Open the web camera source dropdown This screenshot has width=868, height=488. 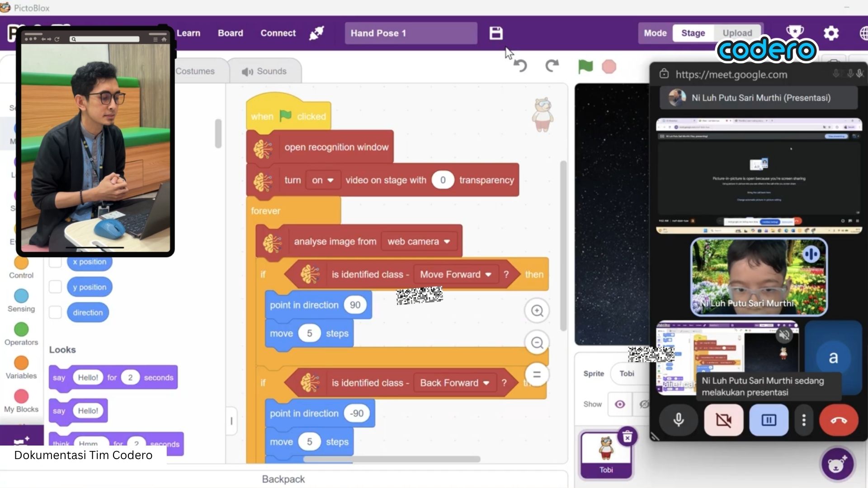[x=418, y=241]
